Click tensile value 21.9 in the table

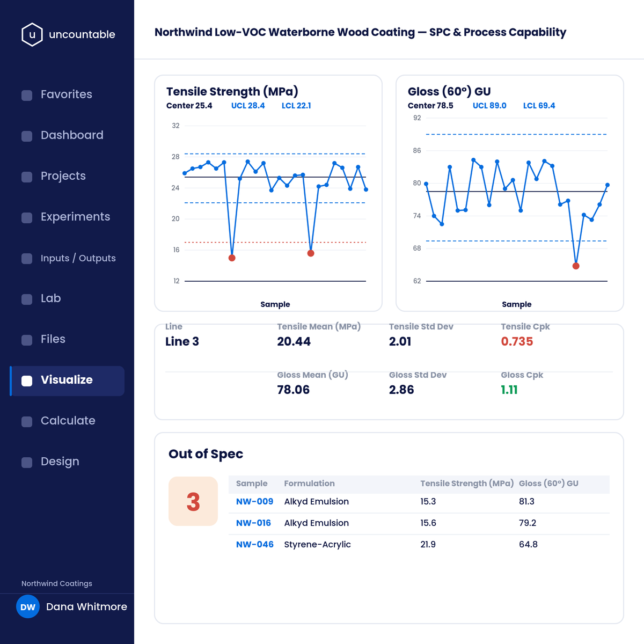(x=428, y=544)
